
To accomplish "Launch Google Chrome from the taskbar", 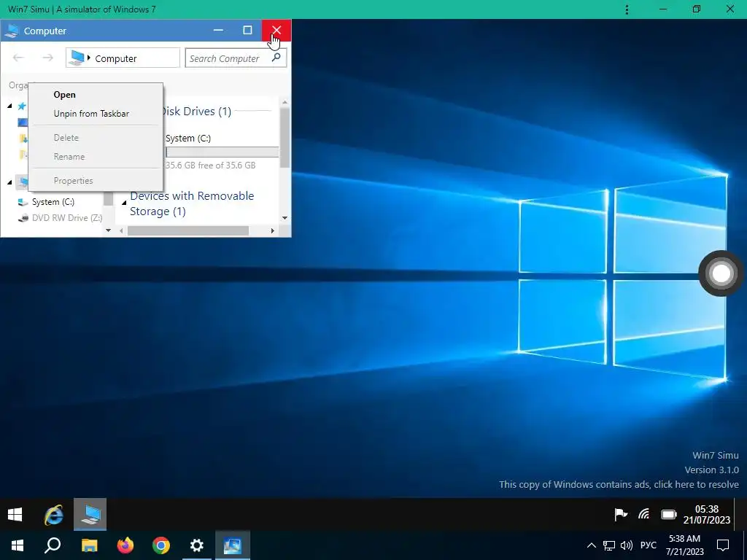I will [161, 545].
